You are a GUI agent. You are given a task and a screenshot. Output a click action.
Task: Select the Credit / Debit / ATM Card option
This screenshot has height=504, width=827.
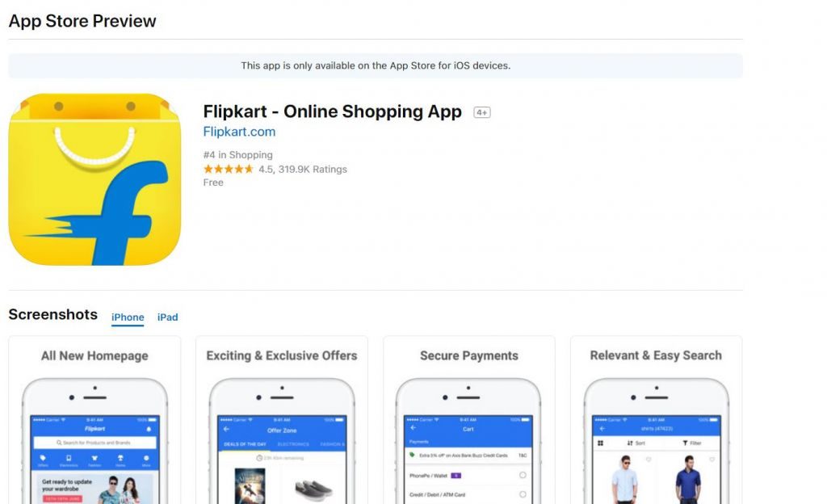469,494
